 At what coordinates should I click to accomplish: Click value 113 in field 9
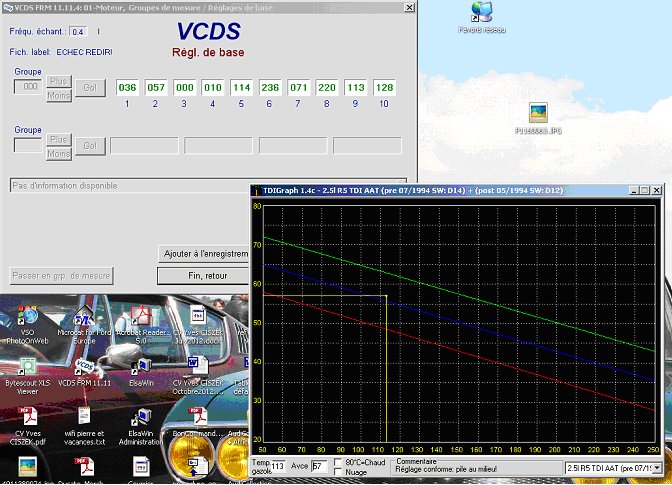pos(356,88)
